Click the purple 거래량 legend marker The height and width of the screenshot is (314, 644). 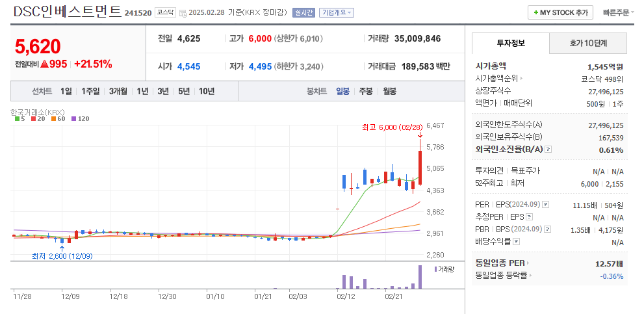435,269
